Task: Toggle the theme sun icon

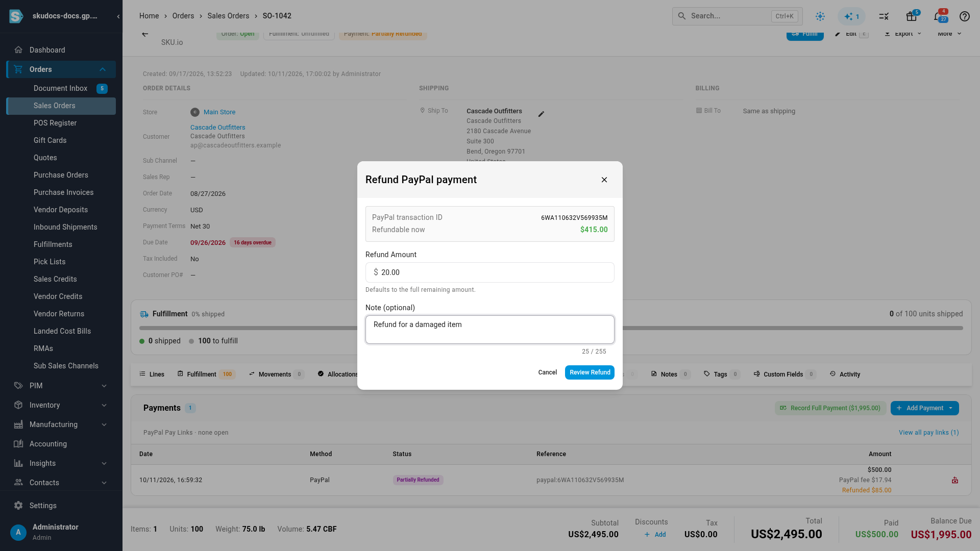Action: coord(820,16)
